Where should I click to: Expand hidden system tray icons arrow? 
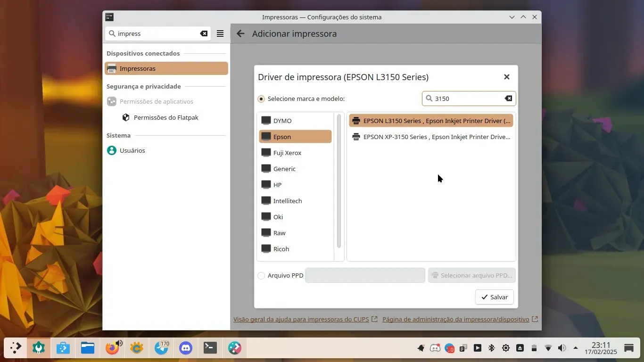point(576,348)
